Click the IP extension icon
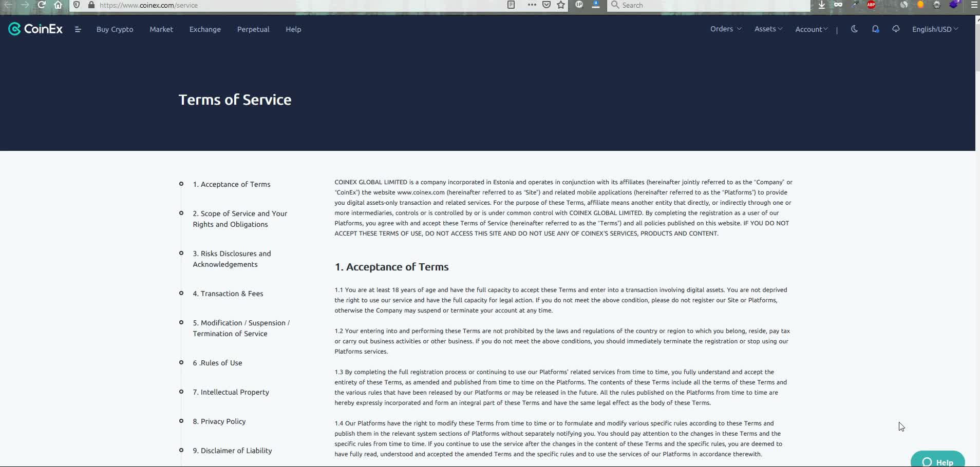This screenshot has width=980, height=467. (579, 5)
